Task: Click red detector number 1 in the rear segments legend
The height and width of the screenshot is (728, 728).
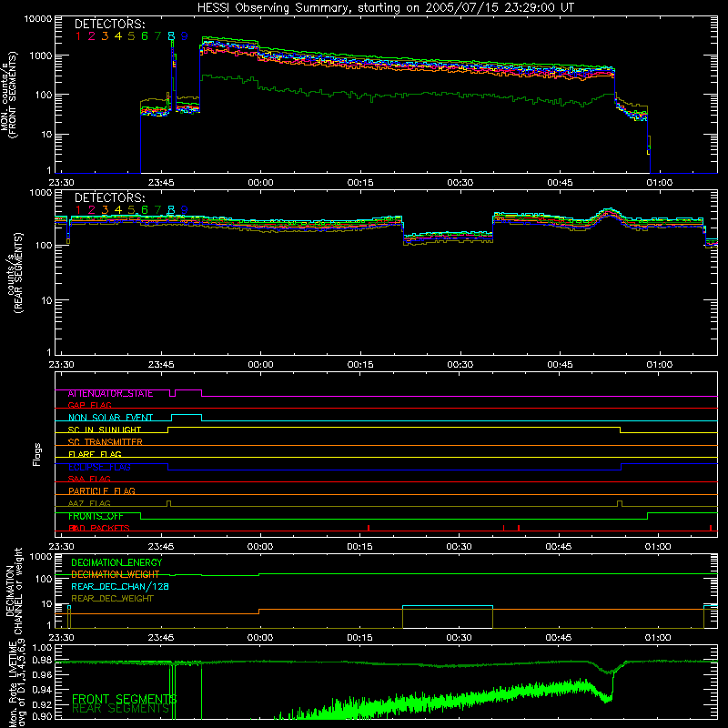Action: tap(78, 210)
